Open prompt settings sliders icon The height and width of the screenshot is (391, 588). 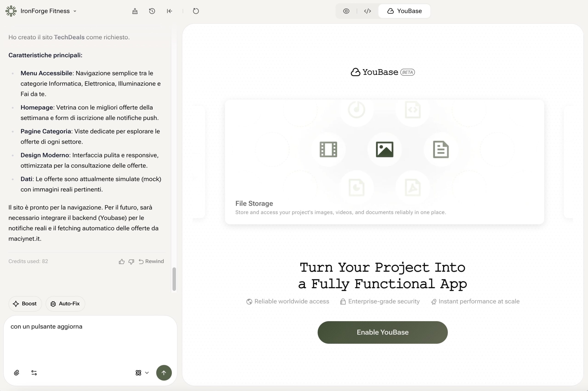(x=34, y=373)
